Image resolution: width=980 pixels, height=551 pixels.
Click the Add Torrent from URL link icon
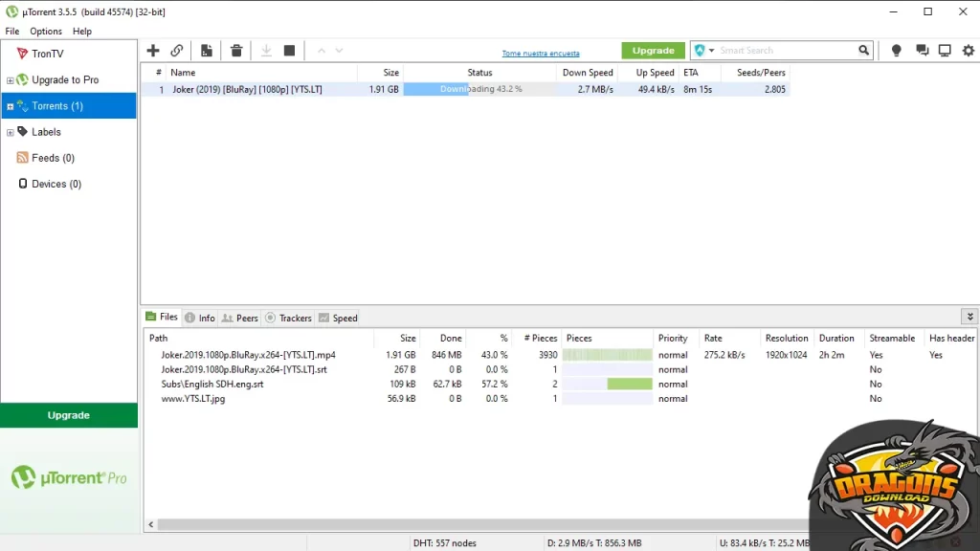point(177,51)
